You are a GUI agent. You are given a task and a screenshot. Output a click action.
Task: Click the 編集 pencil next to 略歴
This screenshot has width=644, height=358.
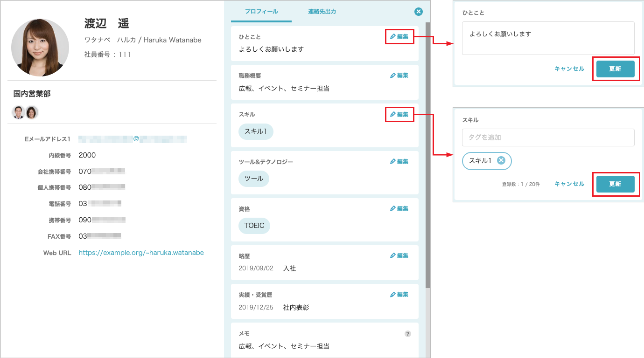click(x=399, y=255)
